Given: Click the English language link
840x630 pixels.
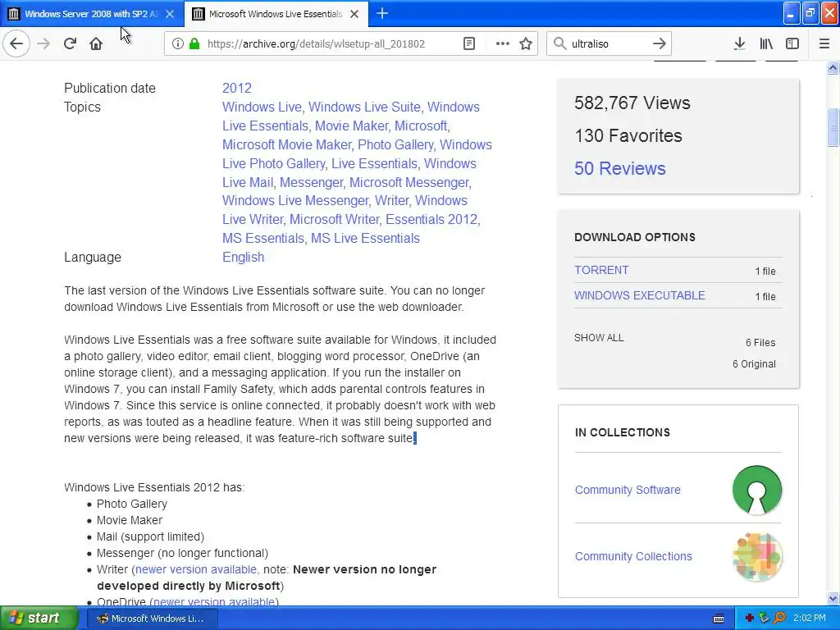Looking at the screenshot, I should [x=243, y=257].
